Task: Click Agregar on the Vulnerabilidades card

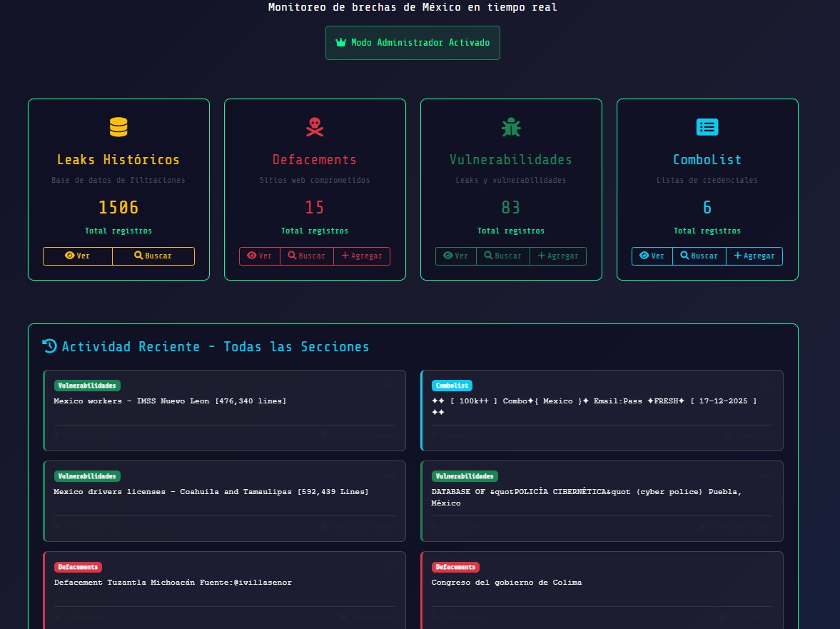Action: pos(558,256)
